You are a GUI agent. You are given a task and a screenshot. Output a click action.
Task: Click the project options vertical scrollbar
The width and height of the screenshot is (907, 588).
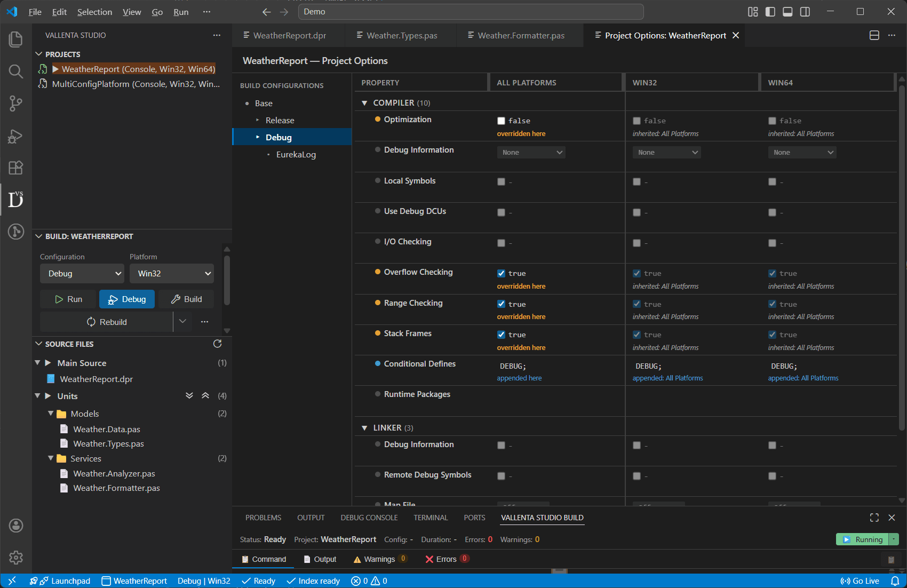pyautogui.click(x=902, y=258)
